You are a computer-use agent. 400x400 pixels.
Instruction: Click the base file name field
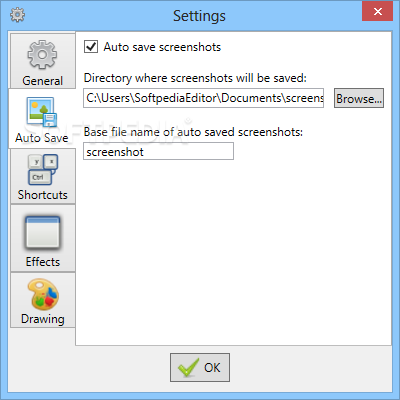tap(158, 151)
